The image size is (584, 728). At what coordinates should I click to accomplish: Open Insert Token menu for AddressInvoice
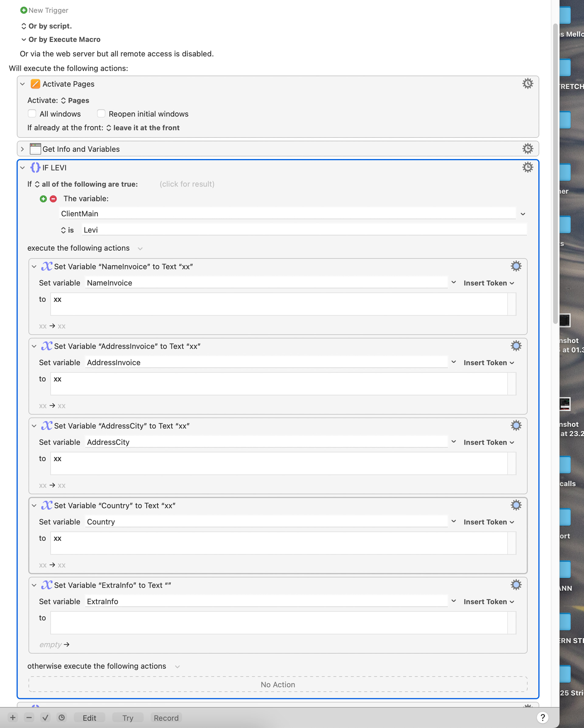(488, 363)
